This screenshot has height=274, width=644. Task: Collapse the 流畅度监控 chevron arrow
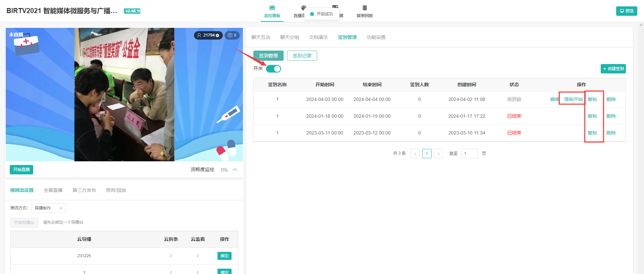pos(235,170)
